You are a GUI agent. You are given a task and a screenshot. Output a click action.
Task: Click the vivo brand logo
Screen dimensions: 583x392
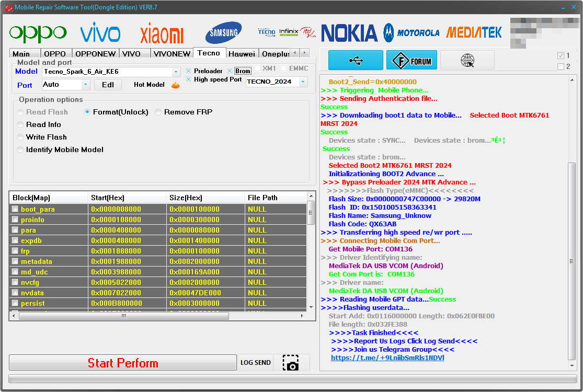pos(100,32)
